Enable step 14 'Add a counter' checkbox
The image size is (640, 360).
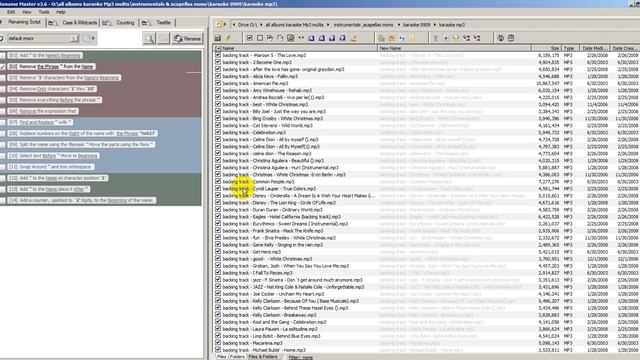pyautogui.click(x=3, y=200)
